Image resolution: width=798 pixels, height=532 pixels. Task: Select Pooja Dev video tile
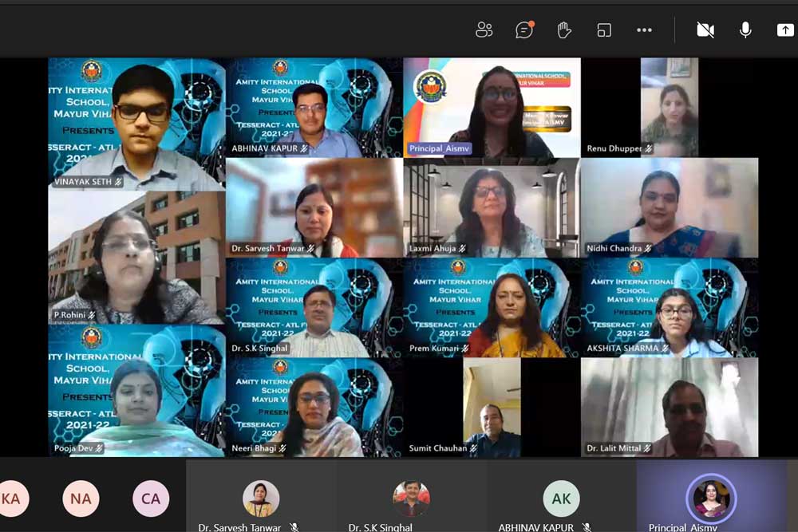click(137, 391)
